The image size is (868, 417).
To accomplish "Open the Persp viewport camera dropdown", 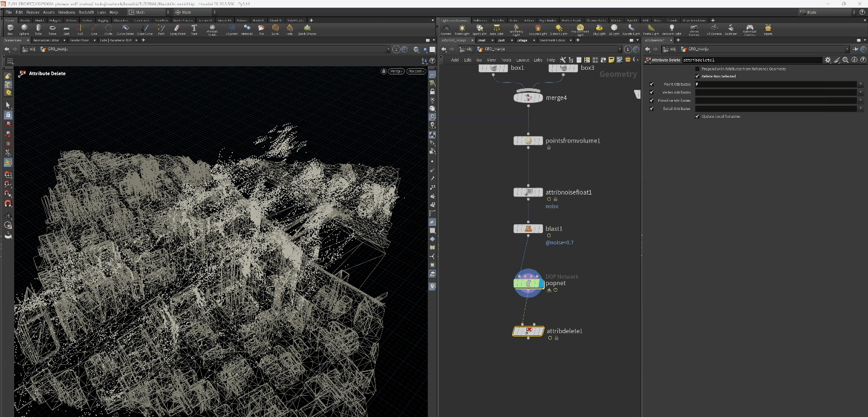I will tap(396, 71).
